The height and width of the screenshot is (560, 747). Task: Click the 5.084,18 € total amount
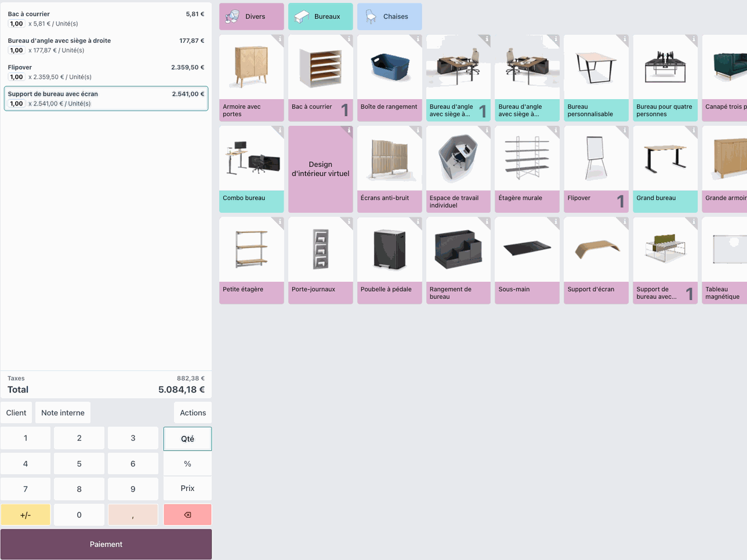coord(181,390)
